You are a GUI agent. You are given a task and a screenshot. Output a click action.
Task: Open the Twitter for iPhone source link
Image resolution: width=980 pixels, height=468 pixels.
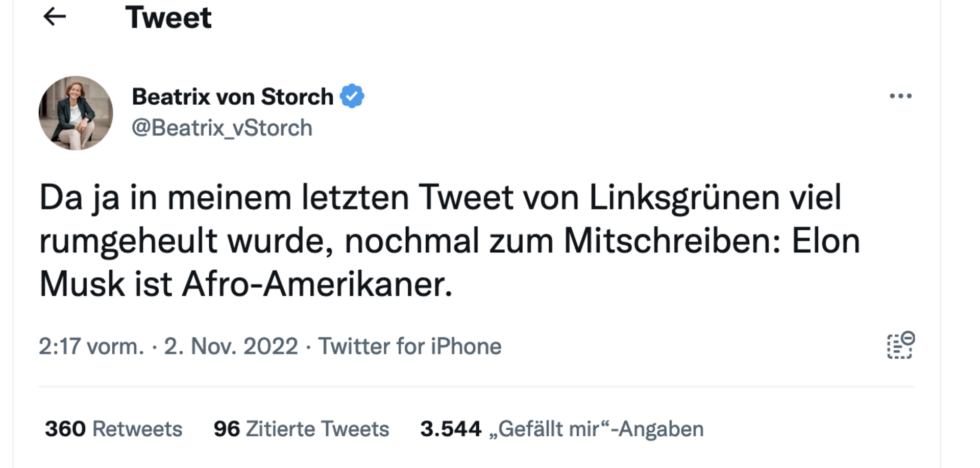pyautogui.click(x=410, y=346)
